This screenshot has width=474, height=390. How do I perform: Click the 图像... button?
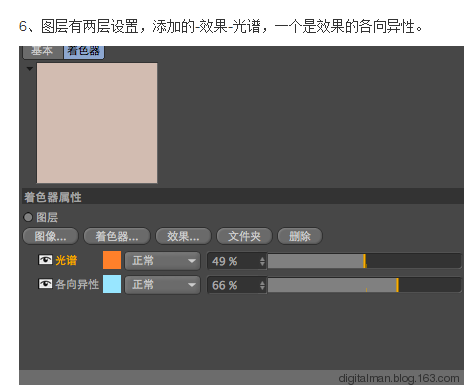(x=50, y=237)
